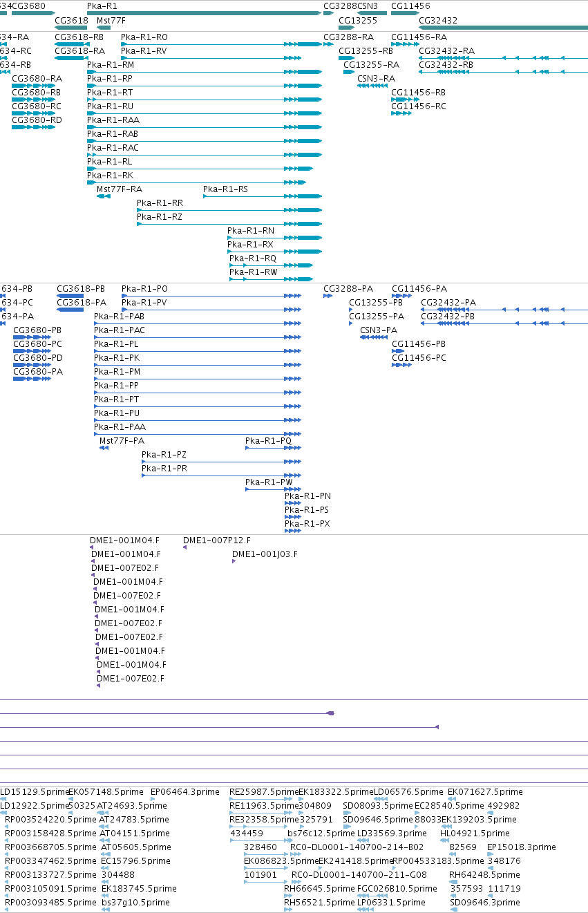
Task: Select transcript Pka-R1-RR
Action: 160,203
